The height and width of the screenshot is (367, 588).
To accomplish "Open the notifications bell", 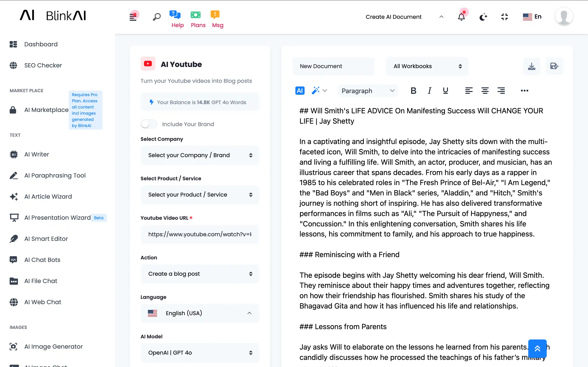I will [x=461, y=17].
